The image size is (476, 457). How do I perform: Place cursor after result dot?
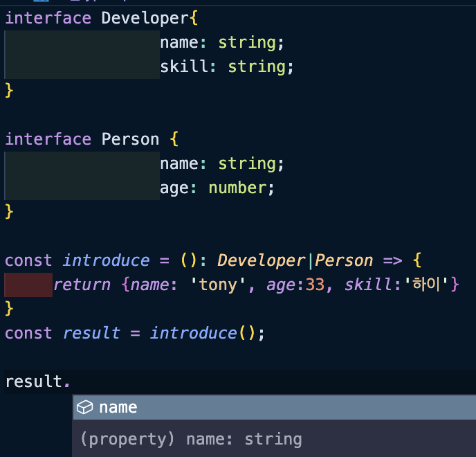pyautogui.click(x=71, y=382)
